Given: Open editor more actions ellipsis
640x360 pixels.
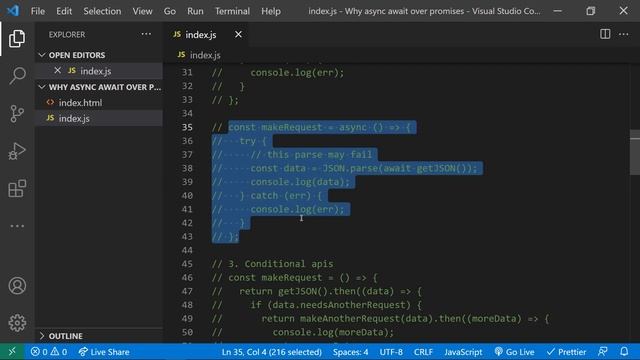Looking at the screenshot, I should (x=623, y=34).
